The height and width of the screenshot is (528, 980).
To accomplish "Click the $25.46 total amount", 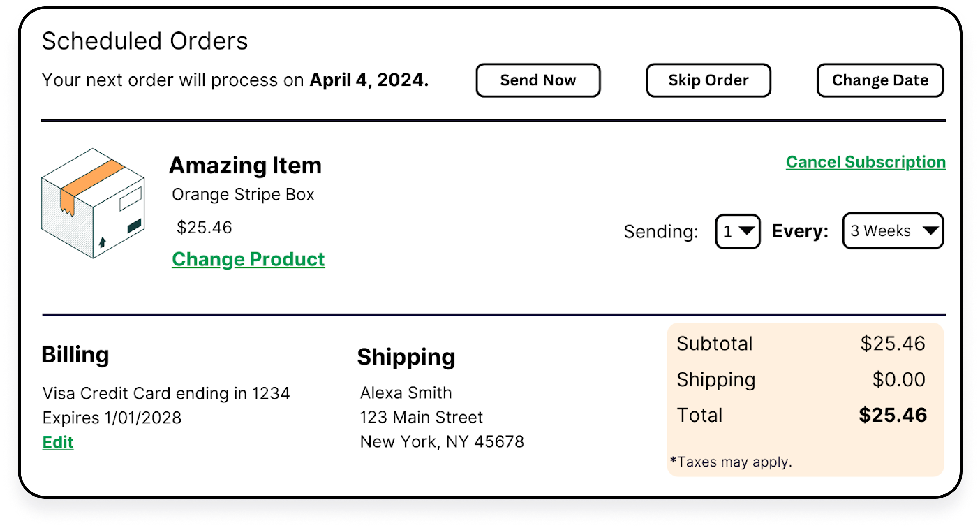I will (892, 415).
